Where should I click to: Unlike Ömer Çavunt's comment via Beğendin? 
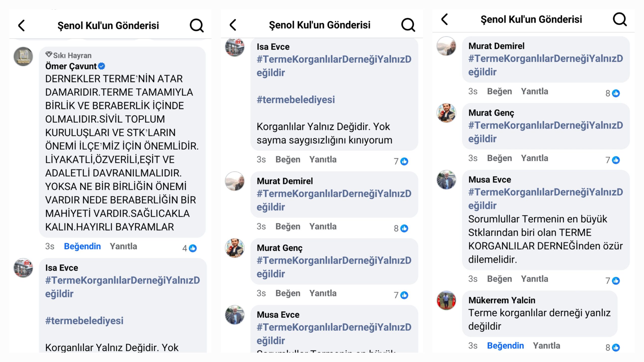[x=82, y=246]
